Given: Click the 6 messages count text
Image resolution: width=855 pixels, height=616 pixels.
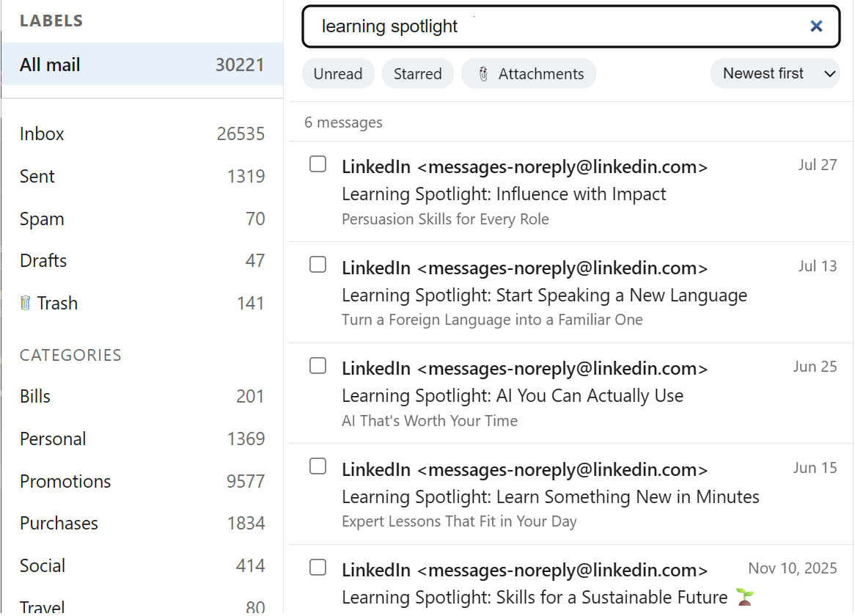Looking at the screenshot, I should (x=343, y=122).
